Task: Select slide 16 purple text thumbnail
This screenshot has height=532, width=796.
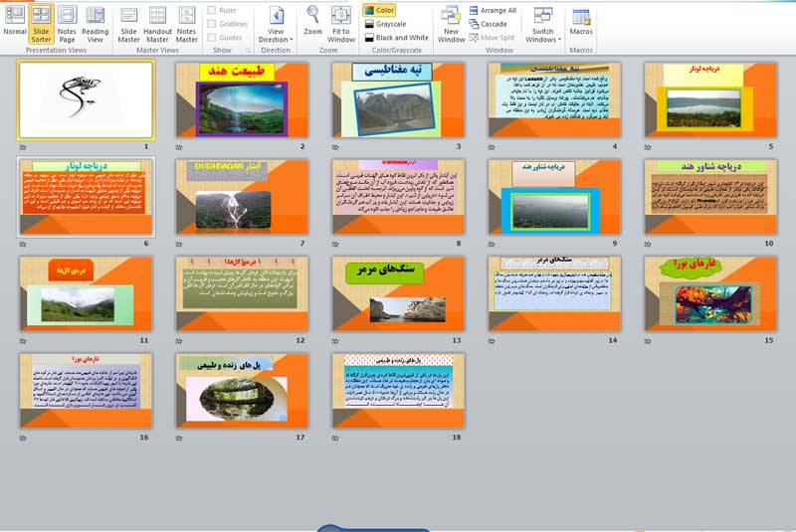Action: (86, 391)
